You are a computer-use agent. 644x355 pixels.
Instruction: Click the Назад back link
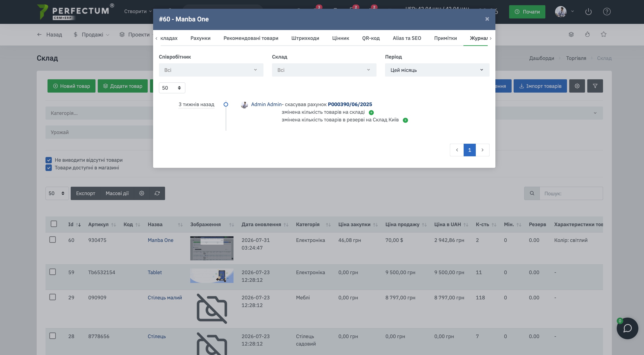coord(50,34)
